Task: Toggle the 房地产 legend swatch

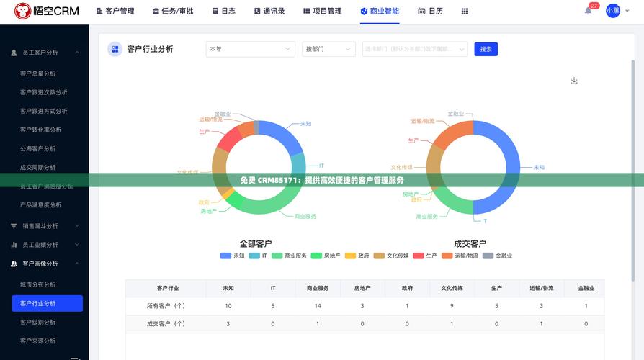Action: (x=316, y=256)
